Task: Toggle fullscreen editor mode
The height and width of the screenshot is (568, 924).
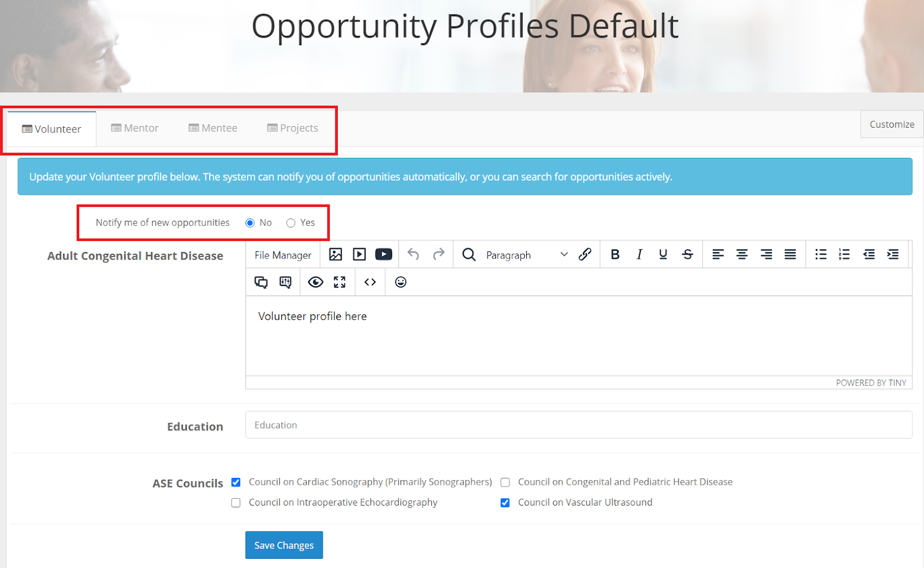Action: pos(340,282)
